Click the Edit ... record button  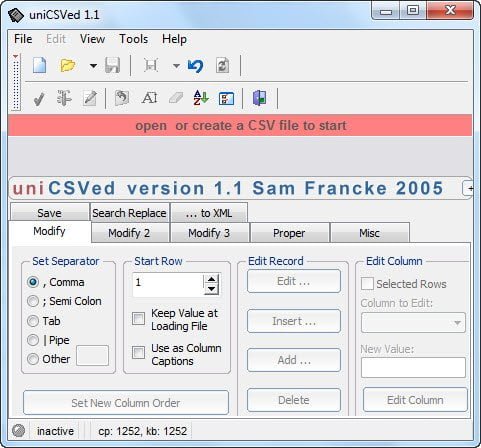(x=294, y=281)
